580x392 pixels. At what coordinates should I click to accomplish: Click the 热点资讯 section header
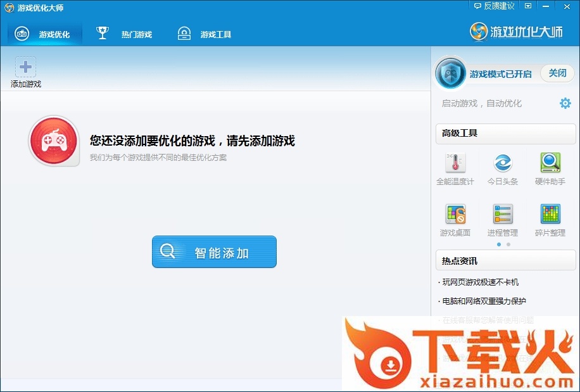click(506, 261)
